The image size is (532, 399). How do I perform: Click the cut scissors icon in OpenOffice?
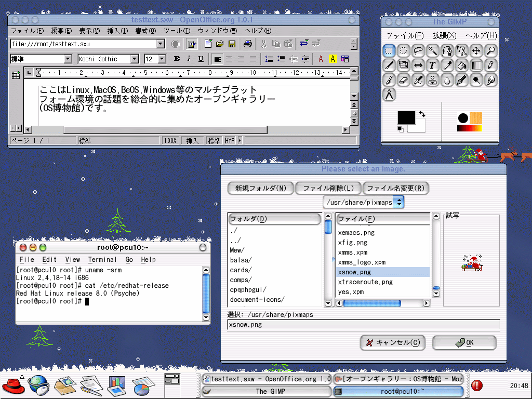point(263,44)
